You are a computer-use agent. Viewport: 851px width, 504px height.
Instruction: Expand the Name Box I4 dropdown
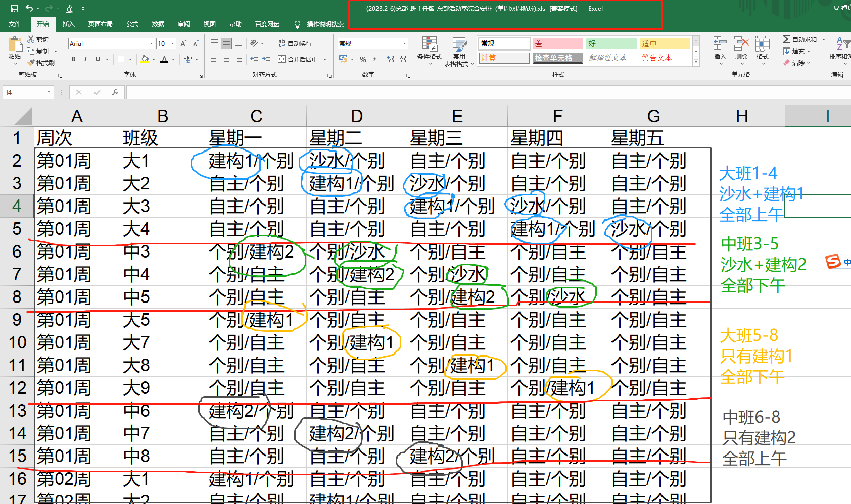(x=49, y=92)
